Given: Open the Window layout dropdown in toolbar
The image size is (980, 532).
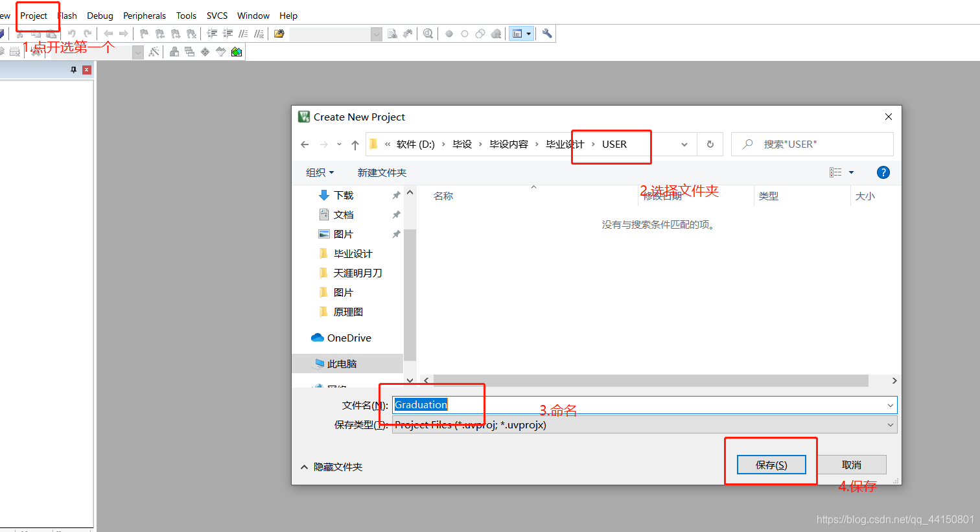Looking at the screenshot, I should [529, 34].
